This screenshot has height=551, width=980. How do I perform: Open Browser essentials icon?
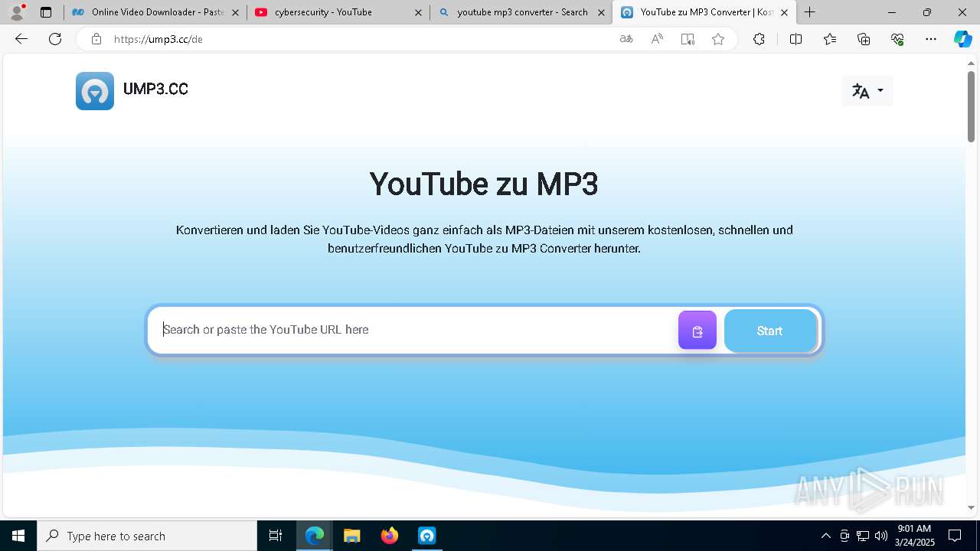897,39
